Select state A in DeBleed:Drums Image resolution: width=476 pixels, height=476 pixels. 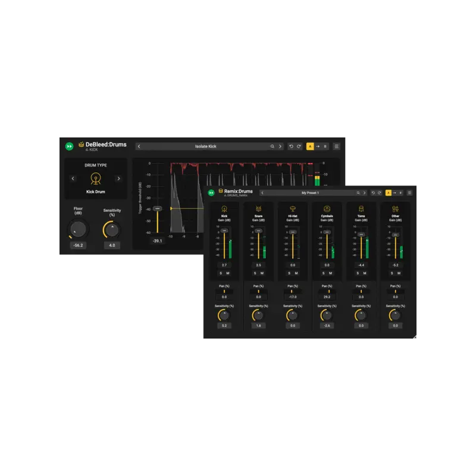click(310, 146)
